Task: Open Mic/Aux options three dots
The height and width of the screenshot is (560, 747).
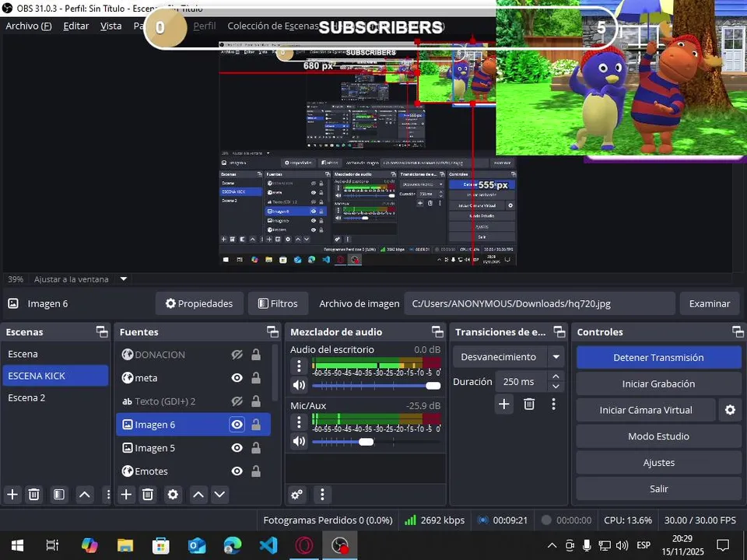Action: click(299, 422)
